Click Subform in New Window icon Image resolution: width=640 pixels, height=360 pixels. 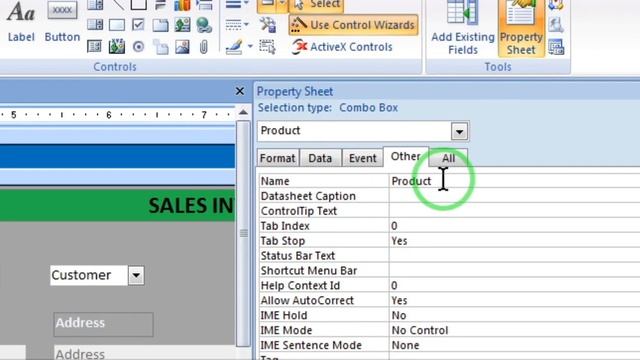[556, 47]
